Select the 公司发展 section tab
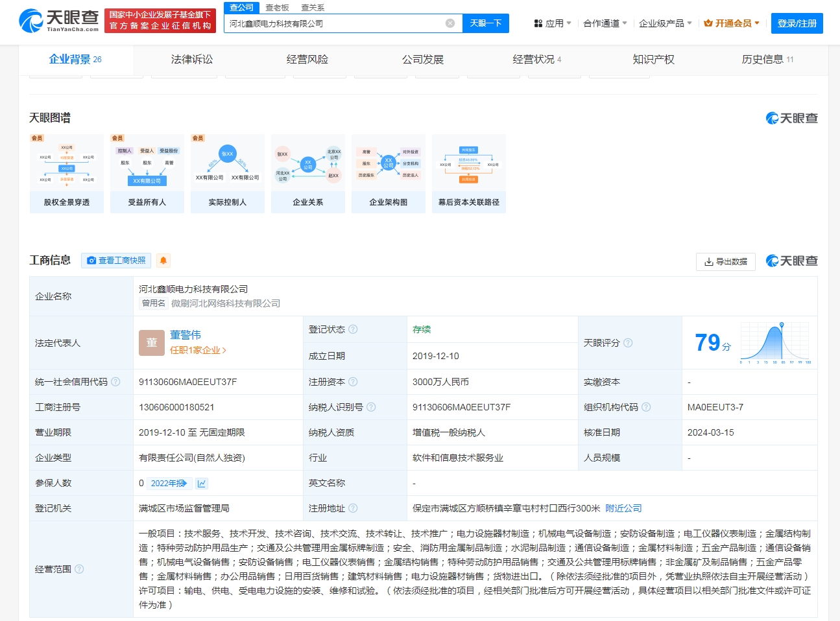The width and height of the screenshot is (840, 621). click(423, 60)
